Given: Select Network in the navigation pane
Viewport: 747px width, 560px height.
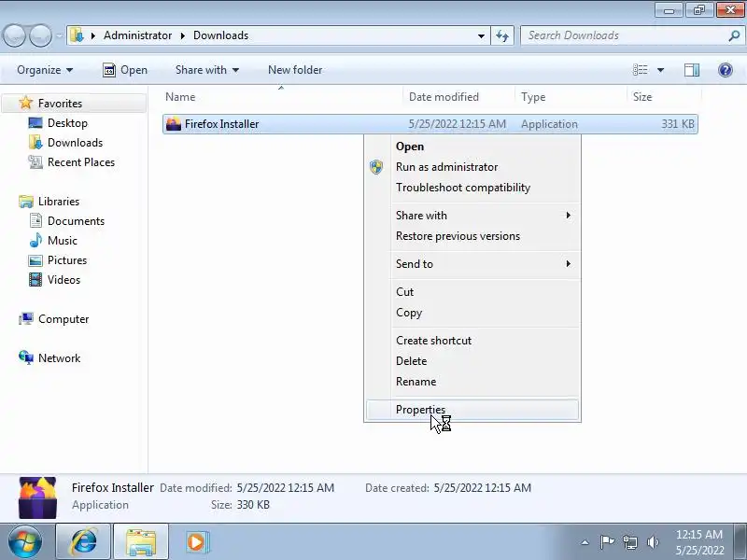Looking at the screenshot, I should 59,358.
